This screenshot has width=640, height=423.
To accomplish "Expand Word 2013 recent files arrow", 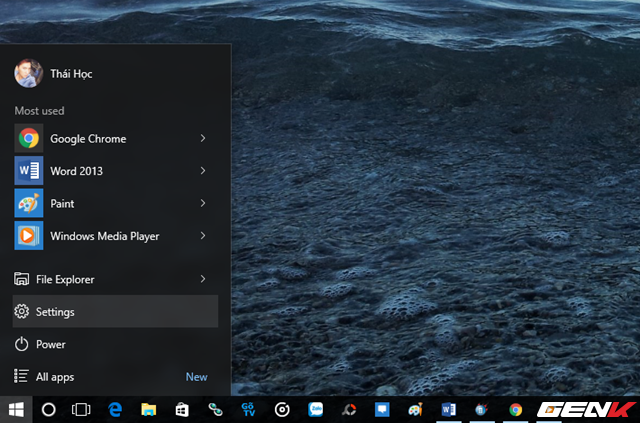I will pos(203,171).
